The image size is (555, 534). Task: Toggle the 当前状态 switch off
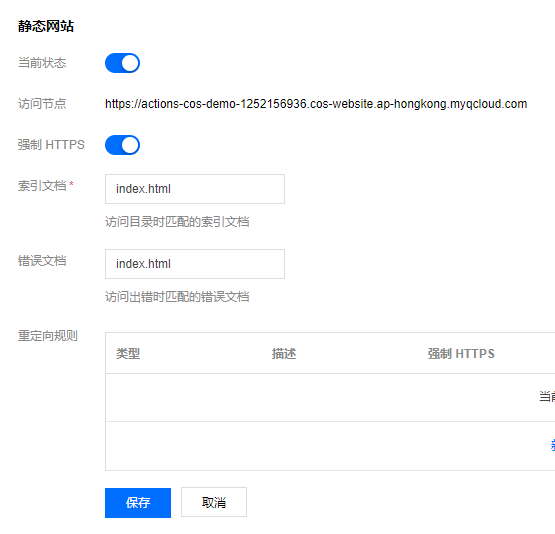coord(122,63)
